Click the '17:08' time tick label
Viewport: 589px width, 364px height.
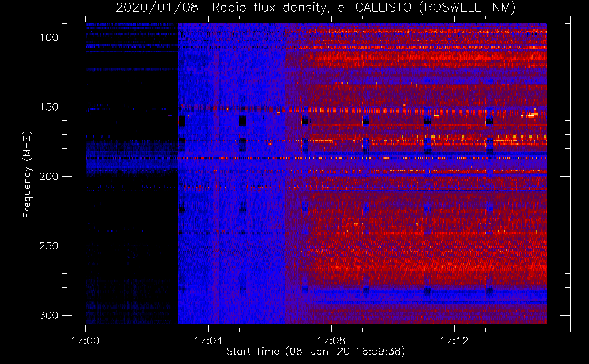pyautogui.click(x=331, y=341)
